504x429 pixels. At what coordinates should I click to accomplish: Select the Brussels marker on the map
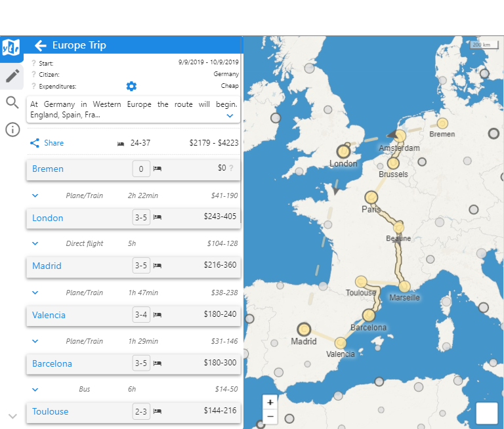tap(393, 163)
